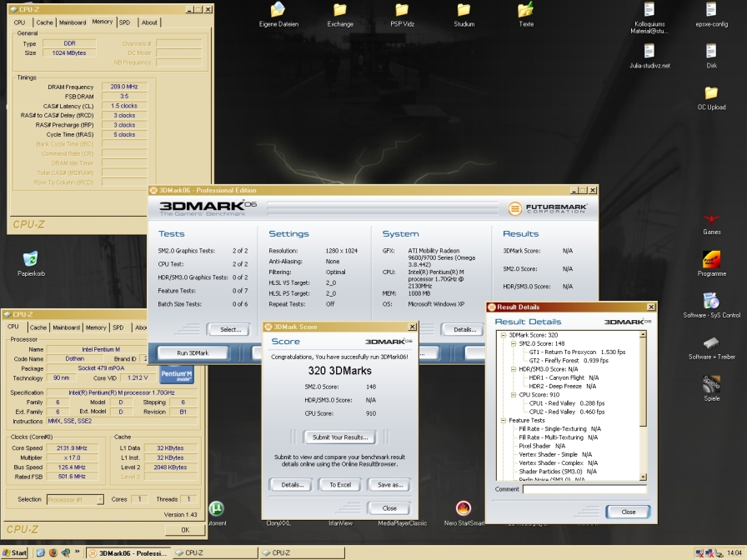Open Mainboard tab in Memory CPU-Z window
The image size is (747, 560).
[73, 22]
